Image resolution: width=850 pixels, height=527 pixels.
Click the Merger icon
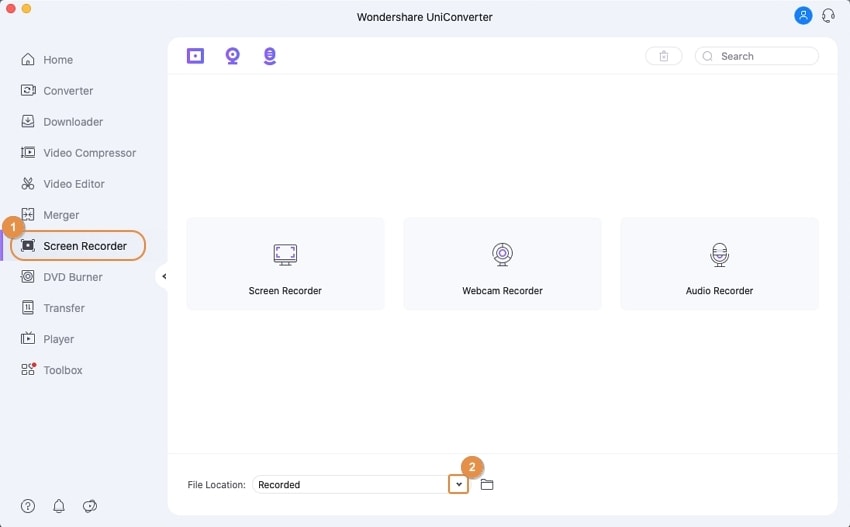pyautogui.click(x=28, y=214)
